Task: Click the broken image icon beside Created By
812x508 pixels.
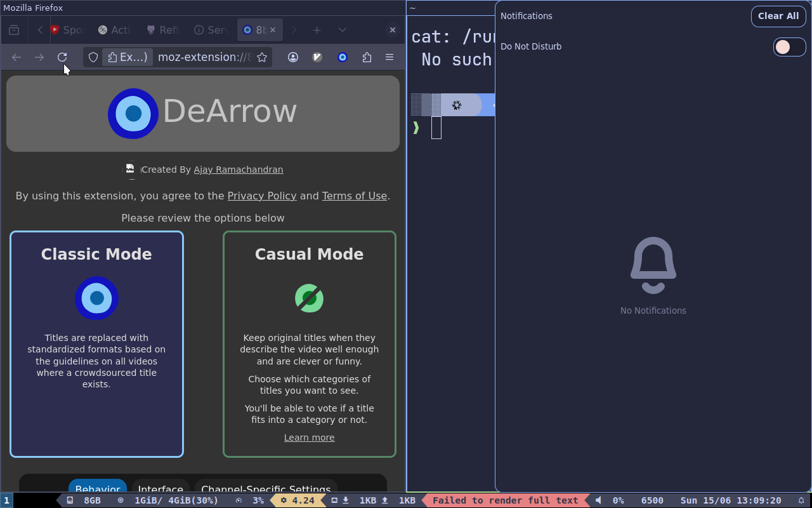Action: [x=130, y=169]
